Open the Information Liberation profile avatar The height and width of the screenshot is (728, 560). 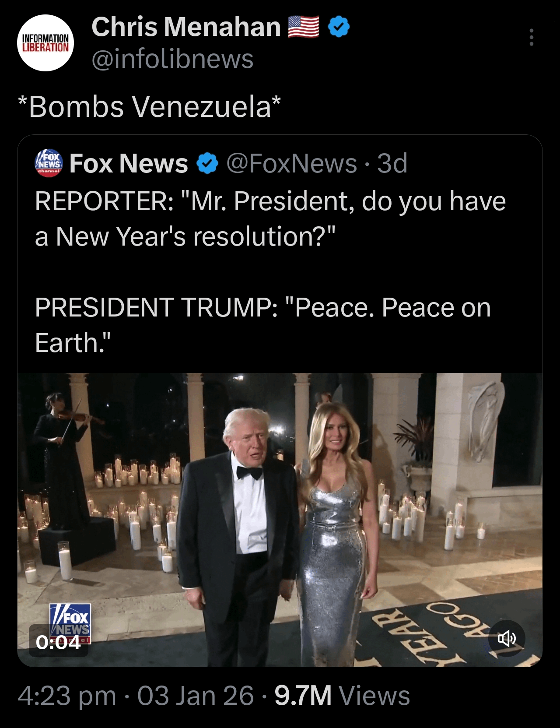point(45,43)
